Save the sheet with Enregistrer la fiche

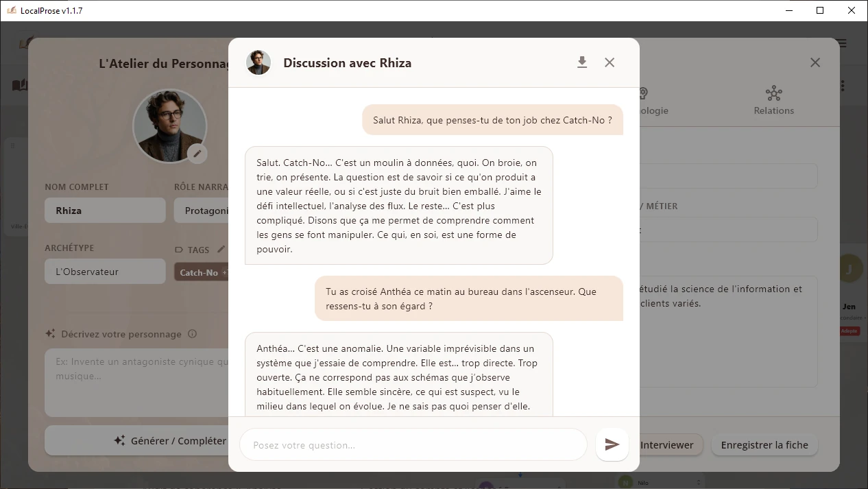pos(764,444)
